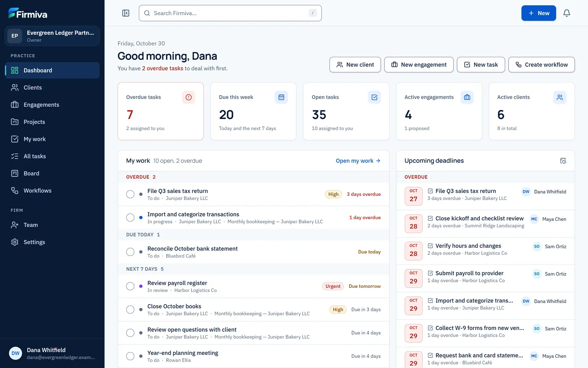This screenshot has height=368, width=588.
Task: Collapse the sidebar panel icon
Action: pos(126,13)
